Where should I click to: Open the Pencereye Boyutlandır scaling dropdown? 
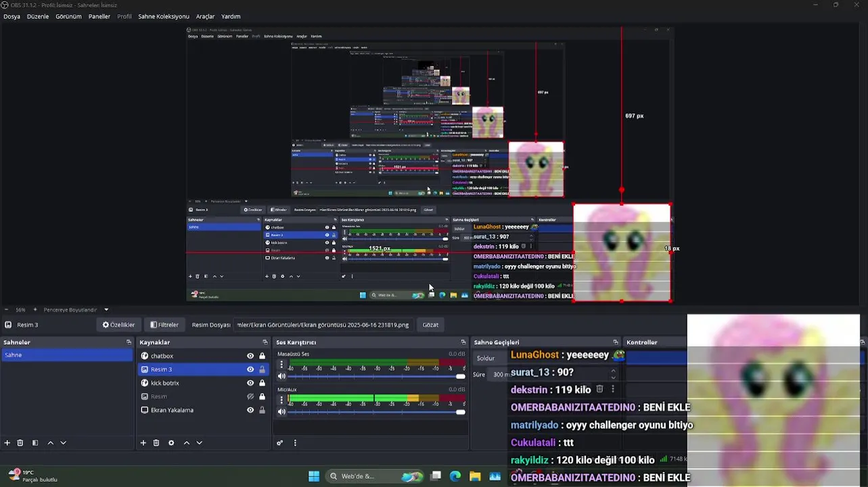click(76, 310)
